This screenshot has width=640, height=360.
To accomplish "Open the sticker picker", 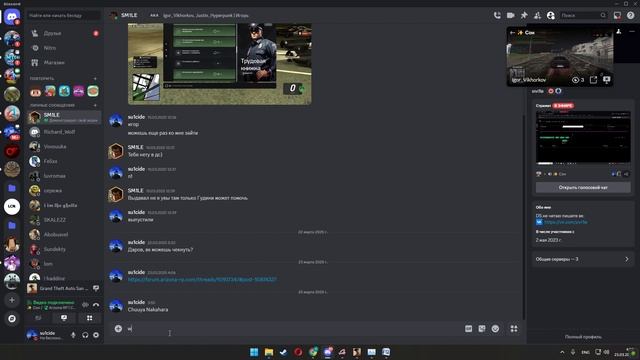I will tap(482, 329).
